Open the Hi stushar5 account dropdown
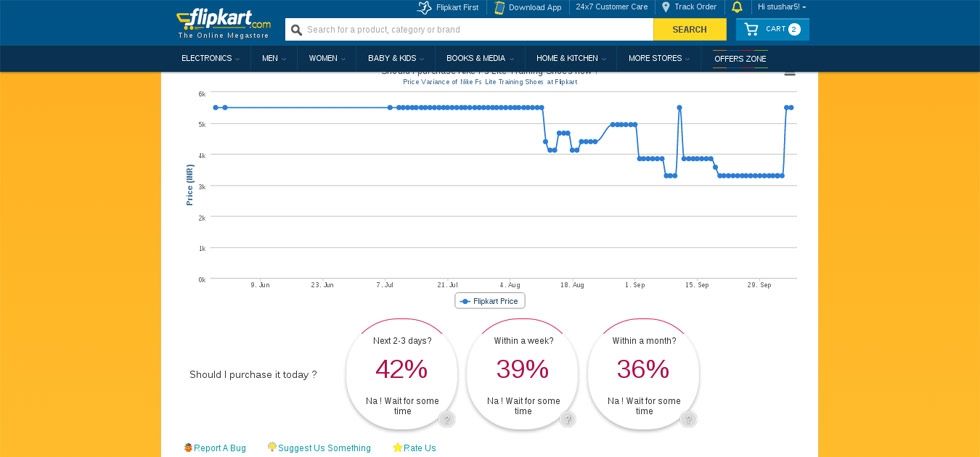980x457 pixels. (x=781, y=7)
